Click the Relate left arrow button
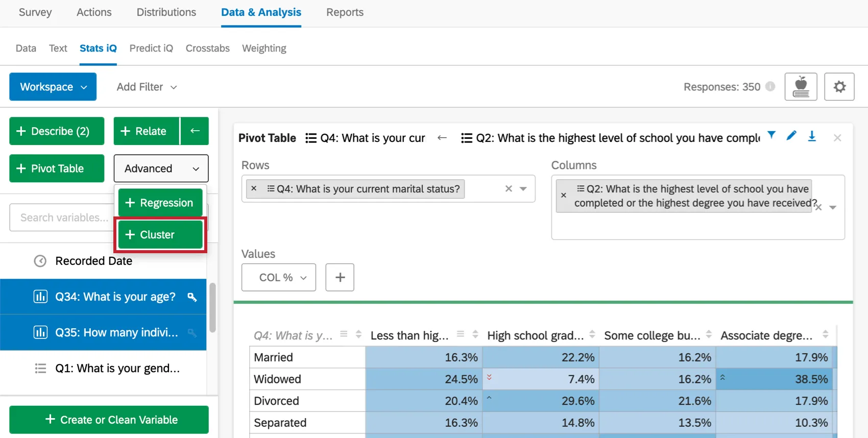Image resolution: width=868 pixels, height=438 pixels. coord(195,131)
